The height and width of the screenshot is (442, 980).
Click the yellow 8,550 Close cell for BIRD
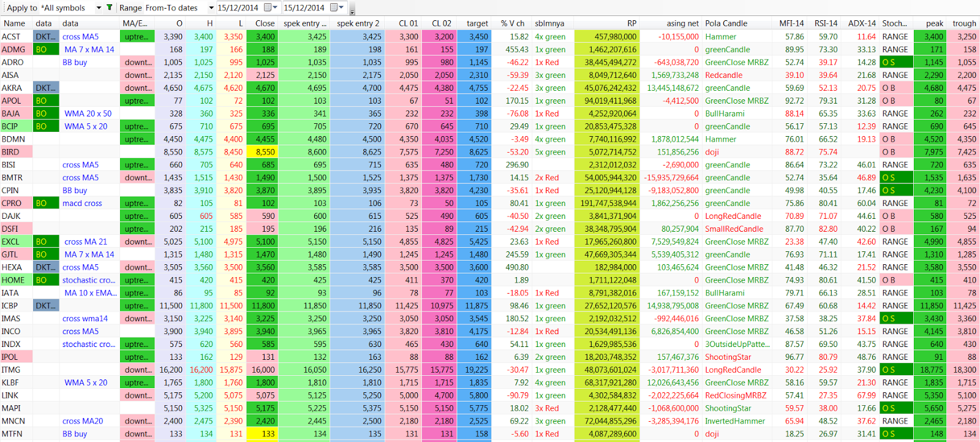(262, 152)
